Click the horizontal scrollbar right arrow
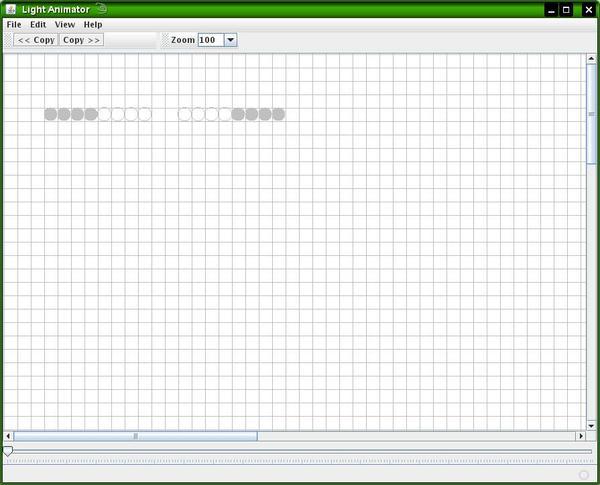Viewport: 600px width, 485px height. 580,437
